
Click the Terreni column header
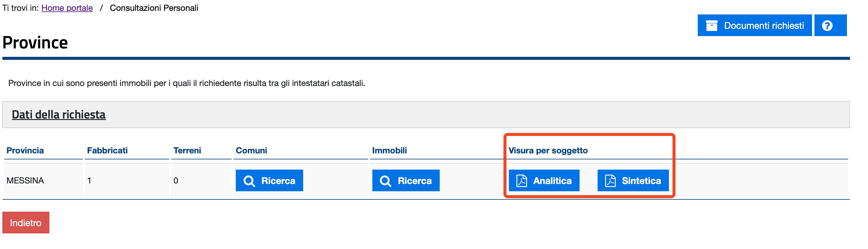pos(187,150)
